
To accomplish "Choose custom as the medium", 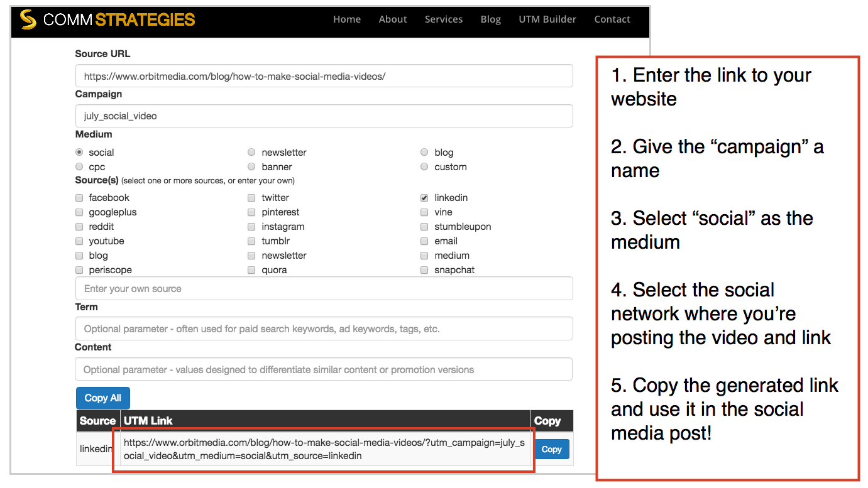I will (424, 167).
